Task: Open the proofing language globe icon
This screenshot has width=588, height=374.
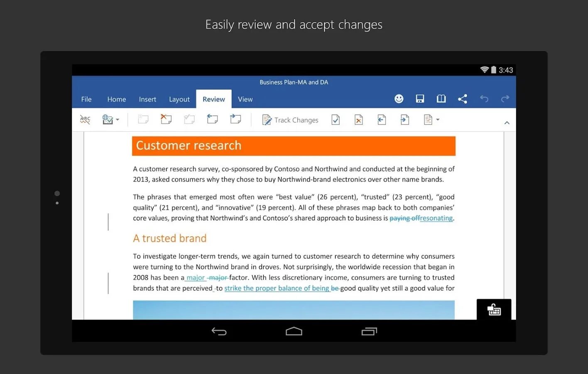Action: pos(108,120)
